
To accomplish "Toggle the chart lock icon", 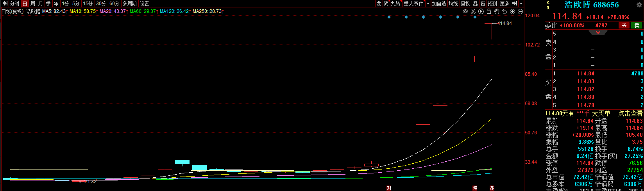I will (x=489, y=11).
